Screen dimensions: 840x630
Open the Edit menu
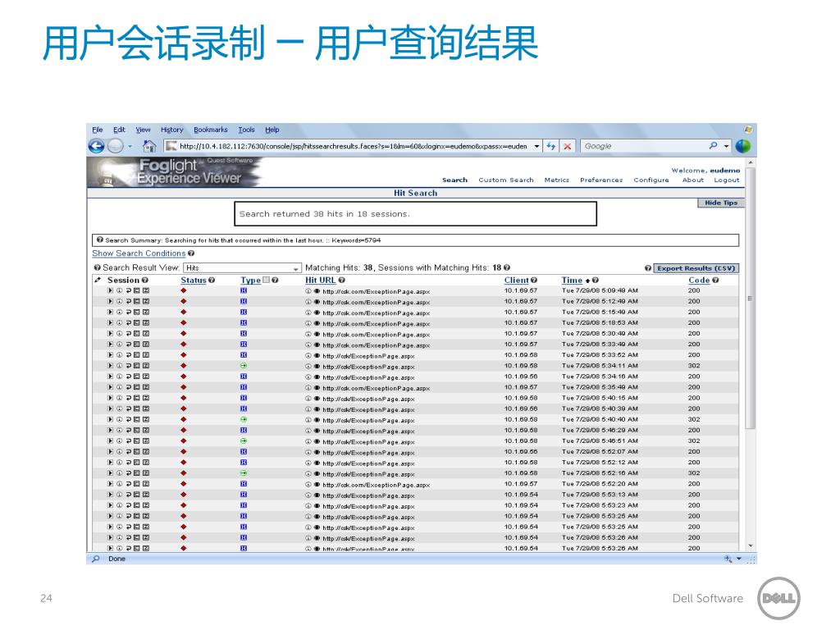pos(119,130)
